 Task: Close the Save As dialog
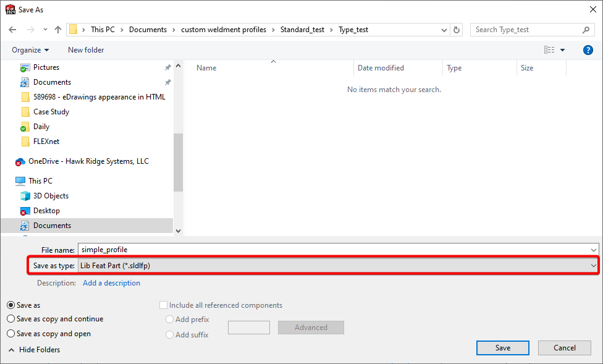593,10
